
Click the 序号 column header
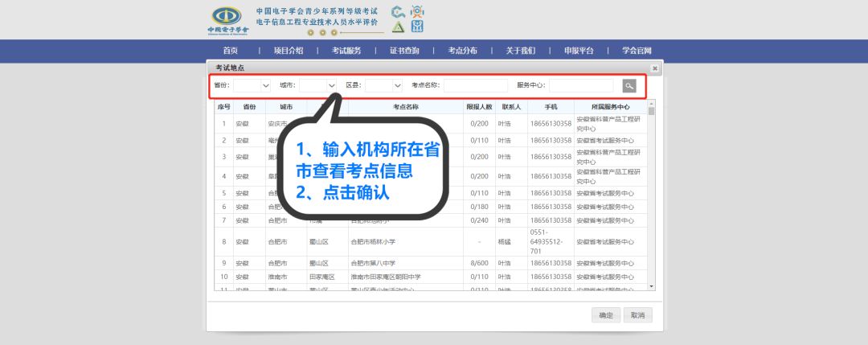pos(223,107)
